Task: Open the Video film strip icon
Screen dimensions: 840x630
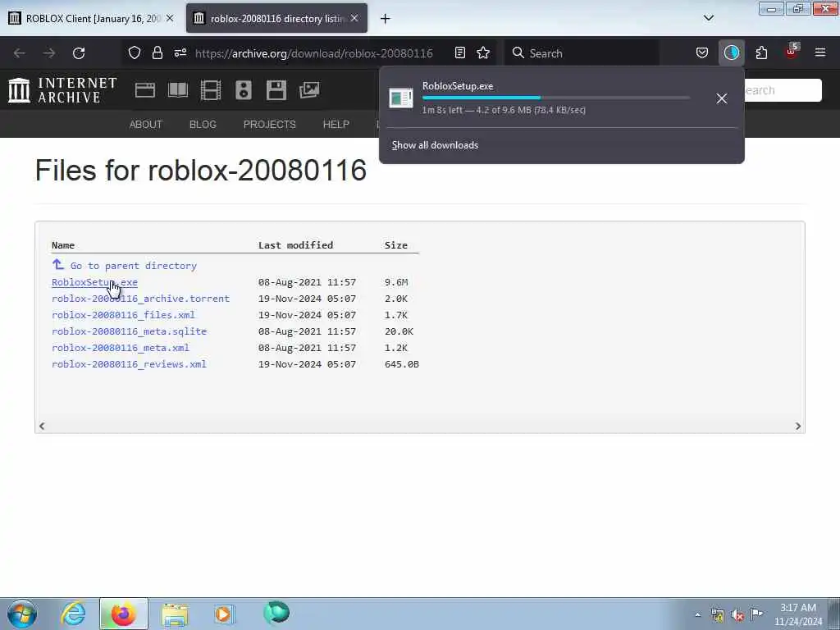Action: point(211,90)
